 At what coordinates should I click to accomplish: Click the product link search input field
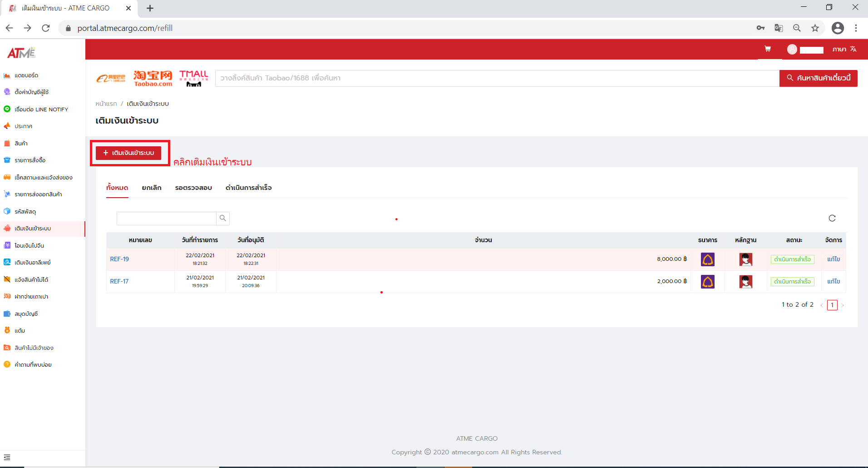click(x=497, y=78)
